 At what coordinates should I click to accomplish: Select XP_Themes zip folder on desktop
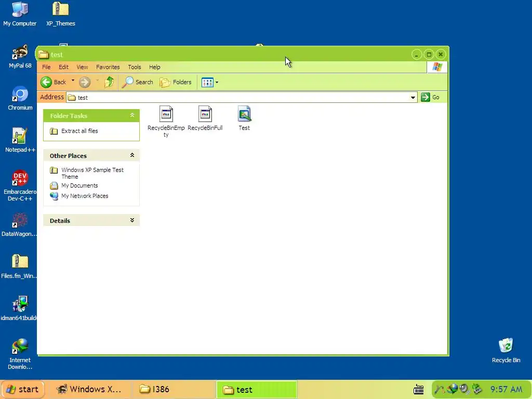pos(61,14)
